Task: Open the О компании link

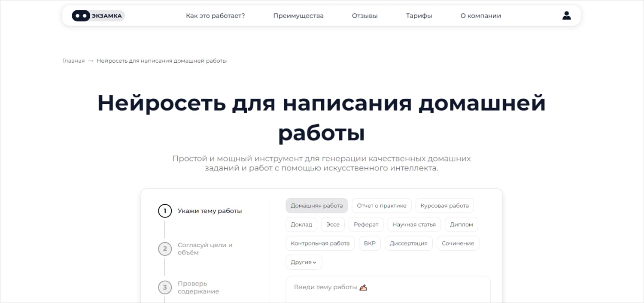Action: coord(480,16)
